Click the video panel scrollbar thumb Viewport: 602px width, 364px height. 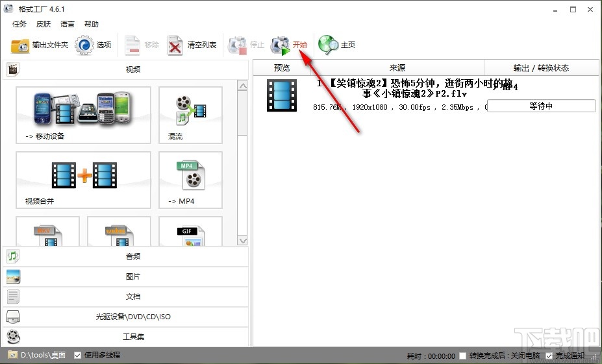tap(243, 113)
